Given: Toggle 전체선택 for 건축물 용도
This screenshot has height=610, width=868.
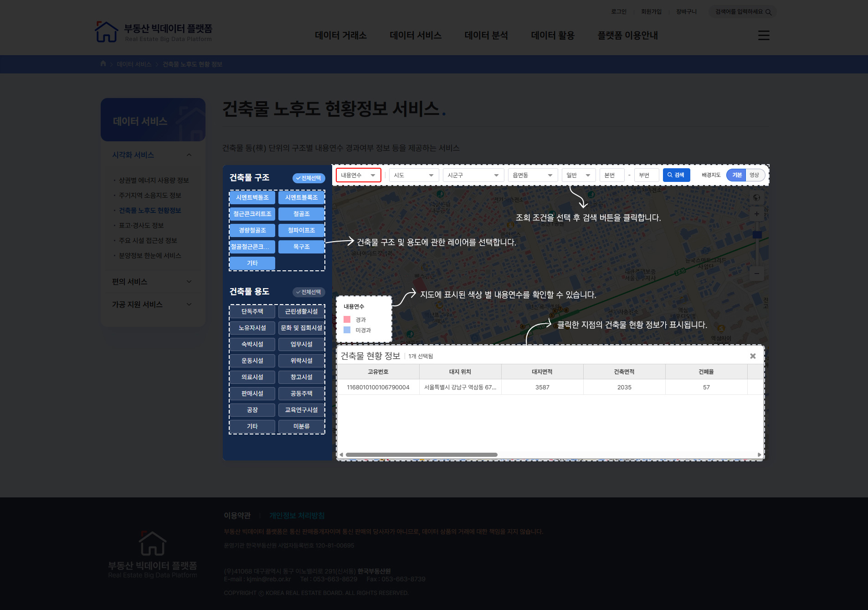Looking at the screenshot, I should point(308,292).
